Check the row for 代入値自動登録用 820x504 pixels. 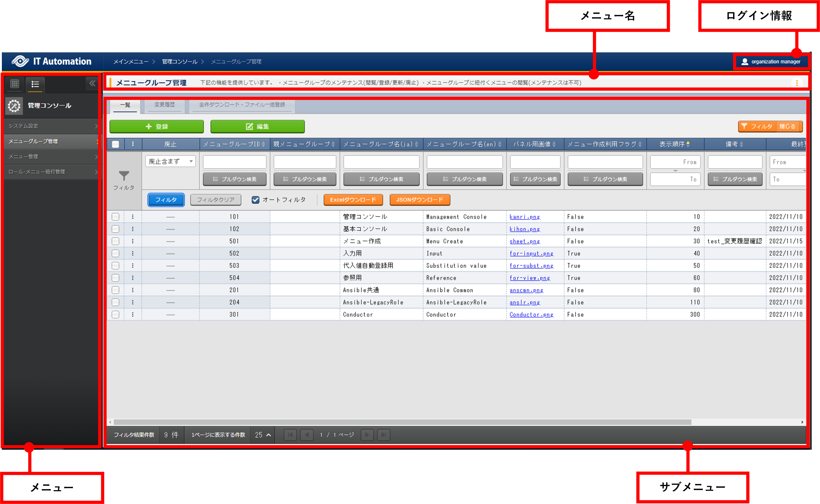pos(115,266)
